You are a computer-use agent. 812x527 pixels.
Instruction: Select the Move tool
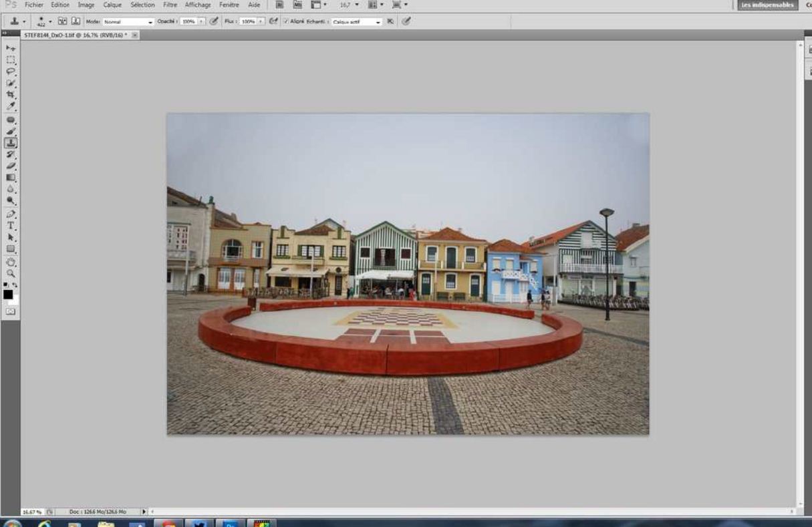[10, 48]
